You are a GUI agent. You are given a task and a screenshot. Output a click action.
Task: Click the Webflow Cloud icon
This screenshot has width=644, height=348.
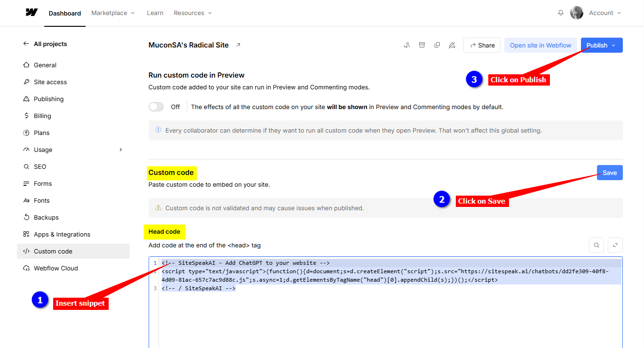click(x=26, y=268)
